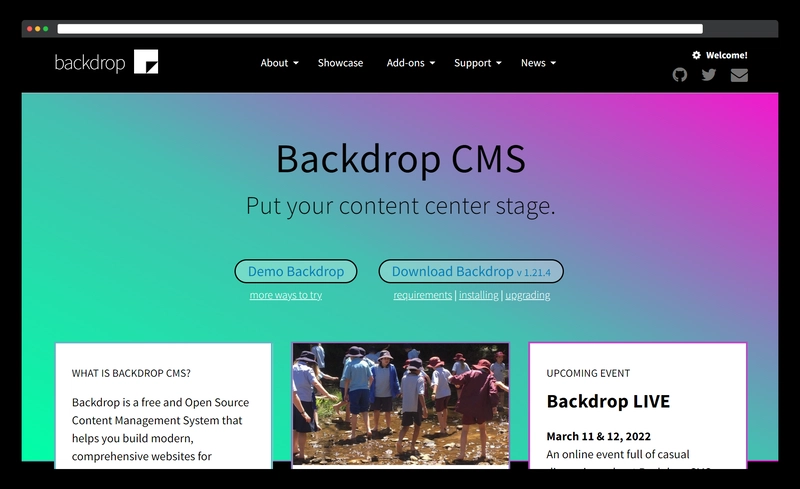Open the installing link
This screenshot has width=800, height=489.
[479, 295]
